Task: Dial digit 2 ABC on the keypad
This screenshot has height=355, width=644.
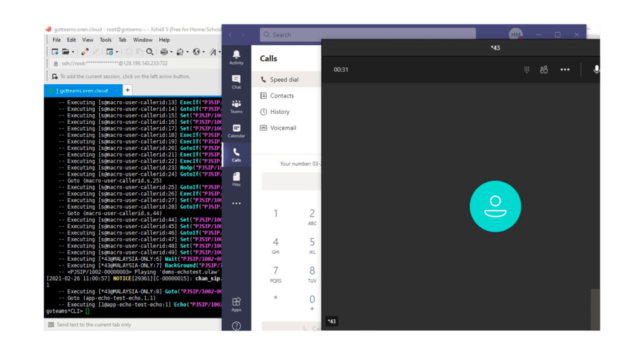Action: tap(312, 217)
